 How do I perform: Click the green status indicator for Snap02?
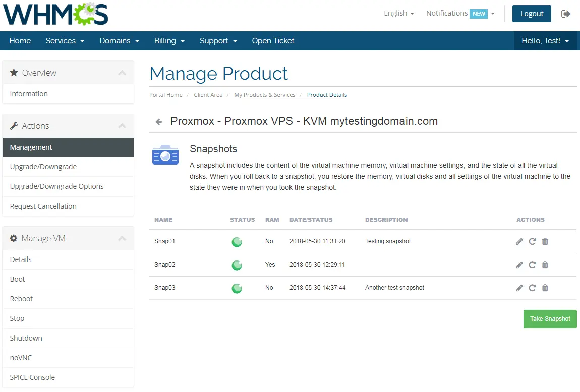pos(237,265)
